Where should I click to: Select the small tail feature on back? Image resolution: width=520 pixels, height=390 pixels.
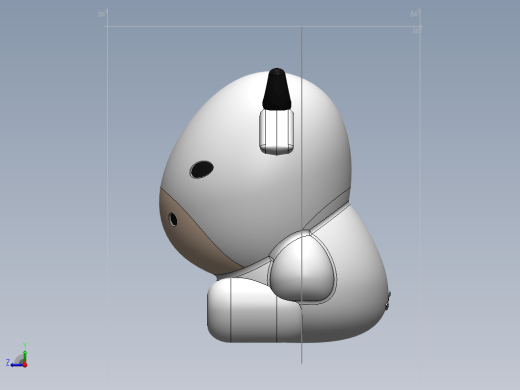pyautogui.click(x=388, y=300)
